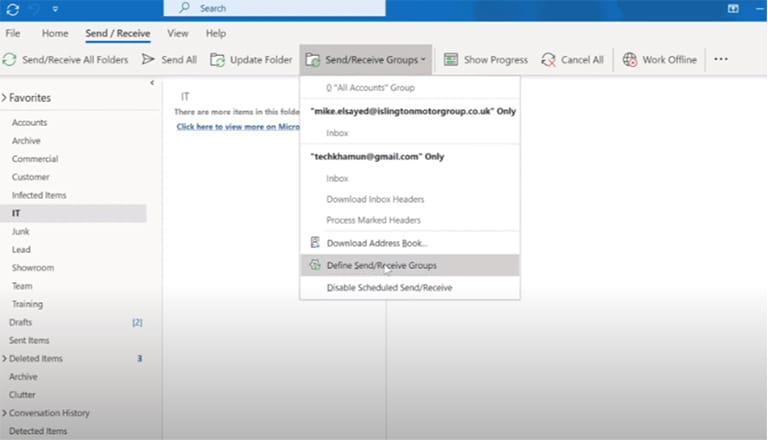Open the Team folder
The width and height of the screenshot is (768, 440).
[22, 286]
